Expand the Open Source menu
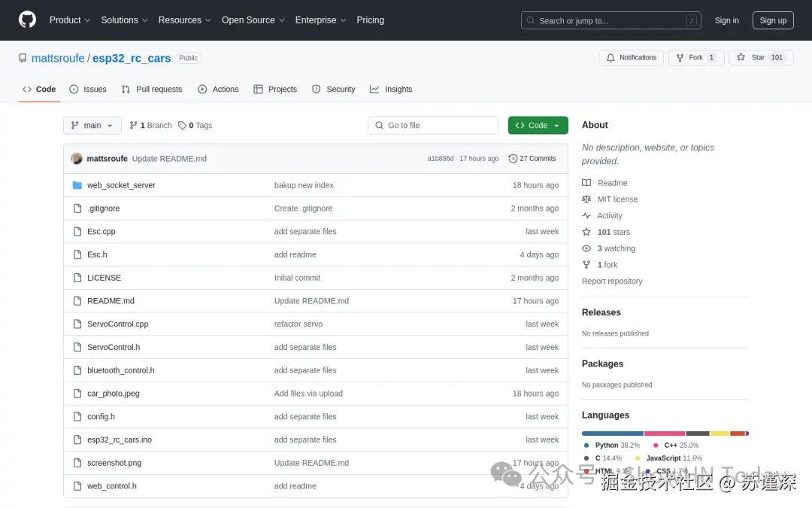 point(253,20)
